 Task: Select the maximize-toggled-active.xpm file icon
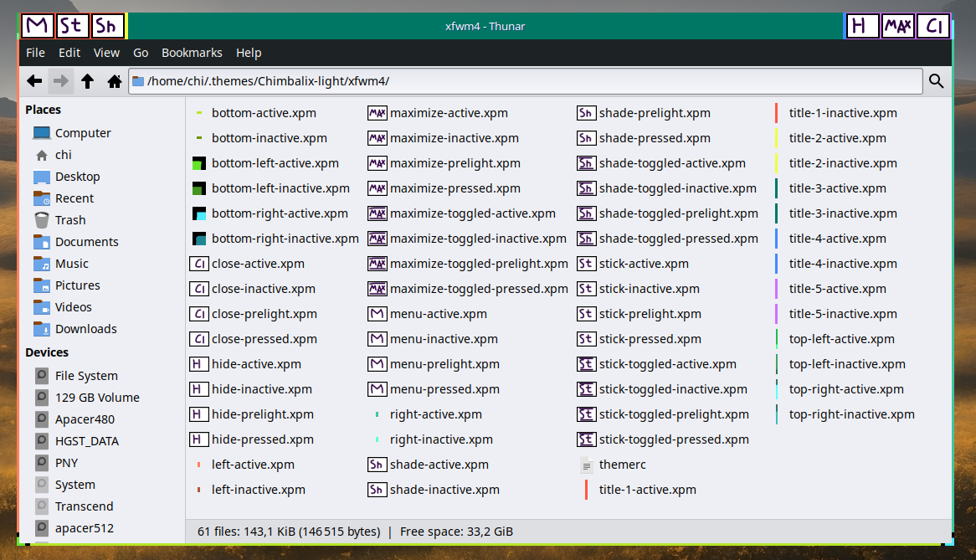coord(378,213)
